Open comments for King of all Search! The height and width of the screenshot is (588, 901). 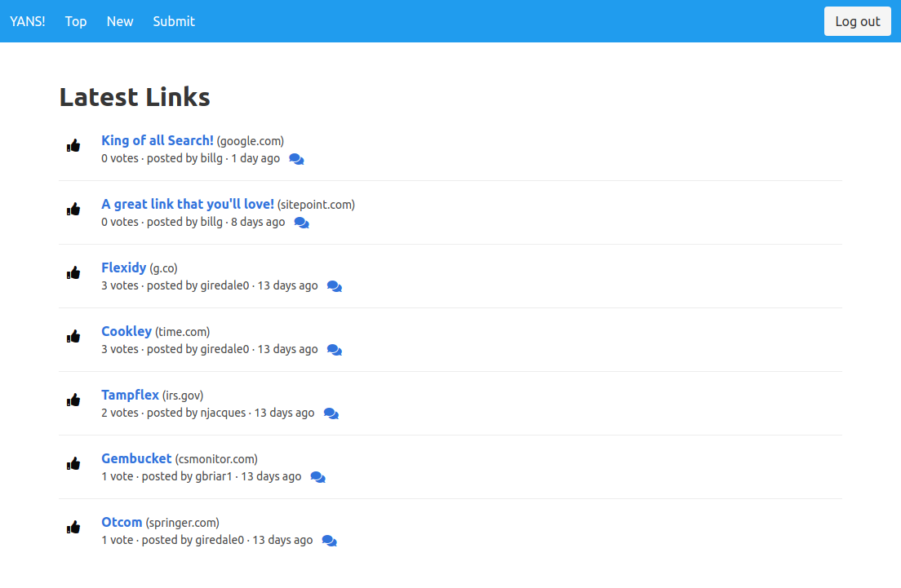pos(295,158)
